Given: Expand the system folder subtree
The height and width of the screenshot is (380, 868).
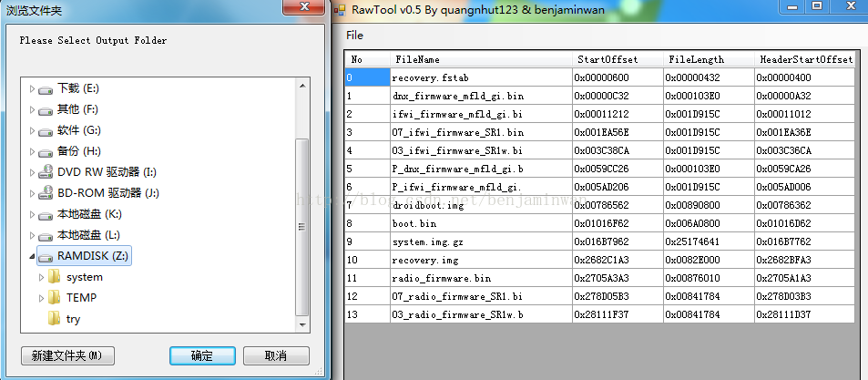Looking at the screenshot, I should tap(41, 277).
